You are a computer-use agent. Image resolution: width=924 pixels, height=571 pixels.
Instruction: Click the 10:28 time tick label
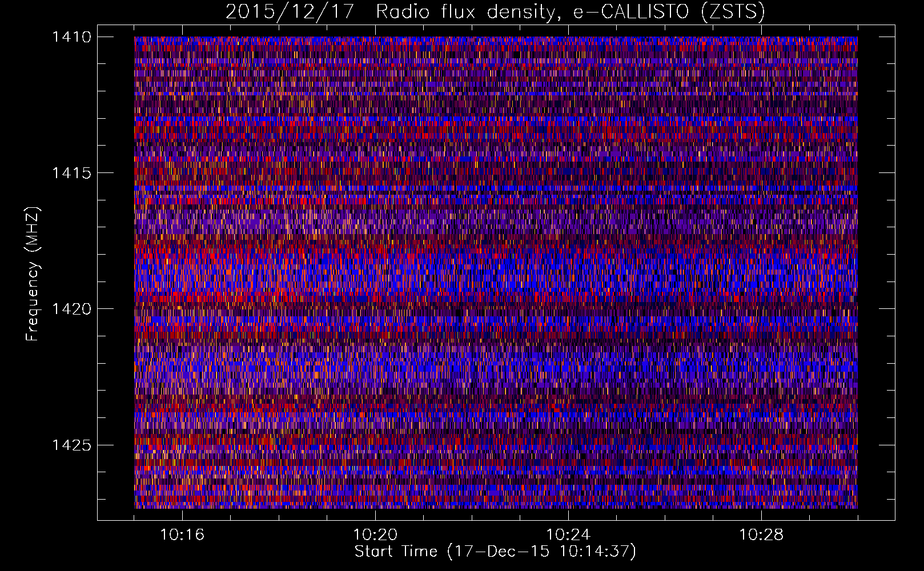pos(761,535)
